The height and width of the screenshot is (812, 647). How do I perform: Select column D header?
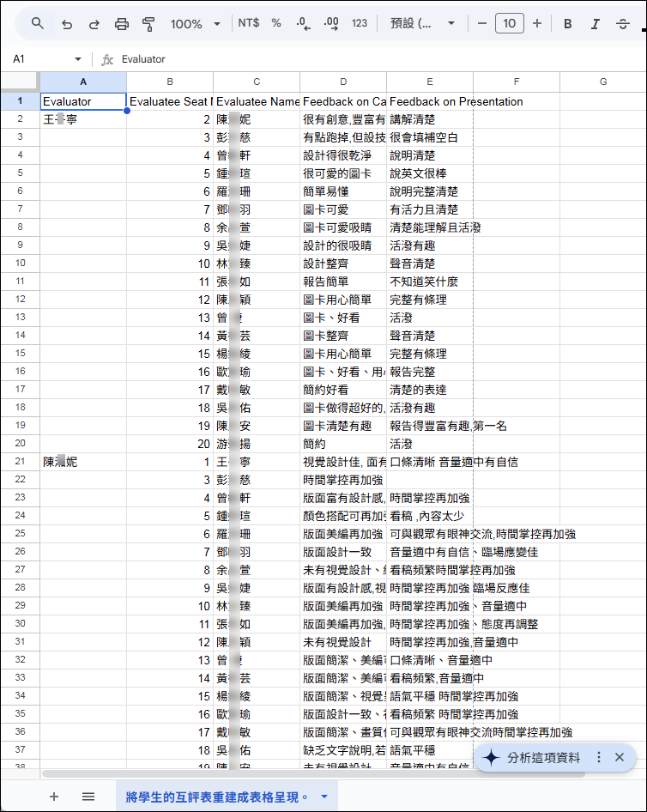coord(343,82)
